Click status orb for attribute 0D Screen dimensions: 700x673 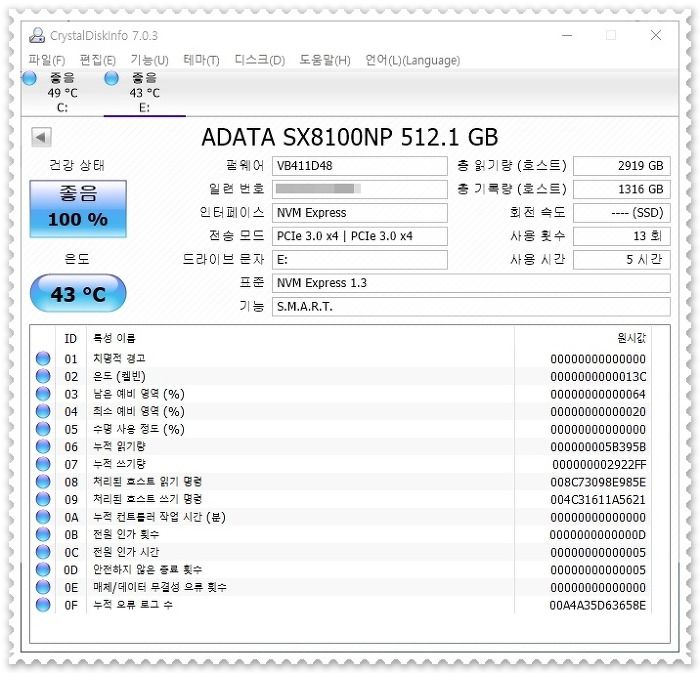pyautogui.click(x=43, y=569)
